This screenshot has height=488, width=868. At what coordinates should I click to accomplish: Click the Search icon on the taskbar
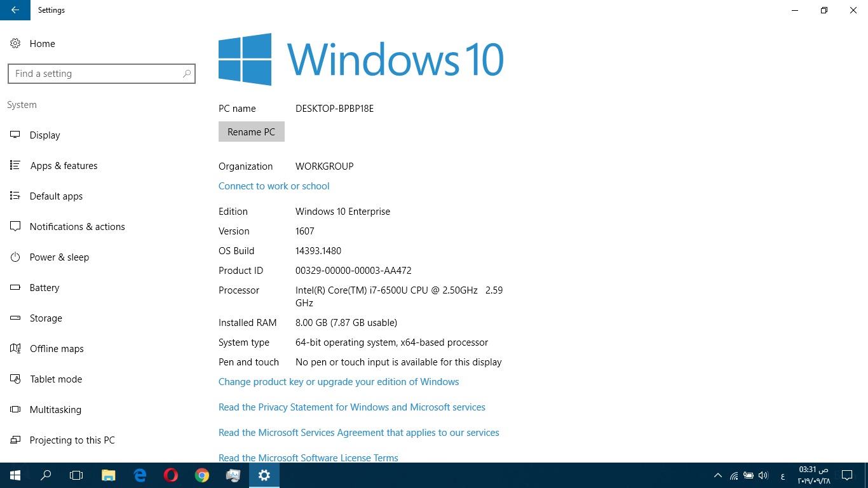45,475
